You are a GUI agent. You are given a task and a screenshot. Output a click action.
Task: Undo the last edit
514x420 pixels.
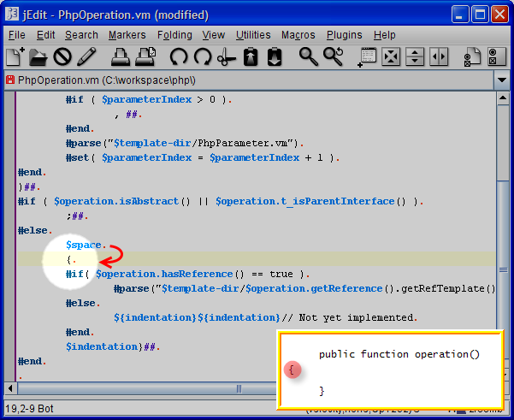coord(179,57)
